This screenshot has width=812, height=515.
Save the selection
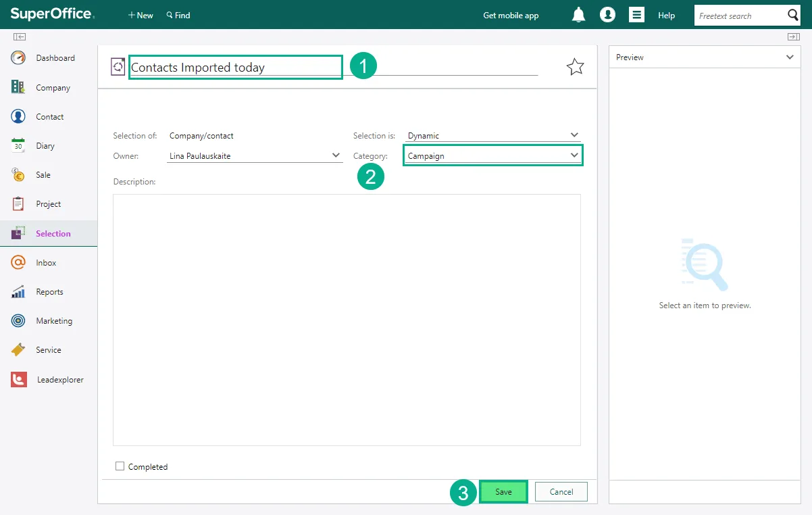coord(503,492)
